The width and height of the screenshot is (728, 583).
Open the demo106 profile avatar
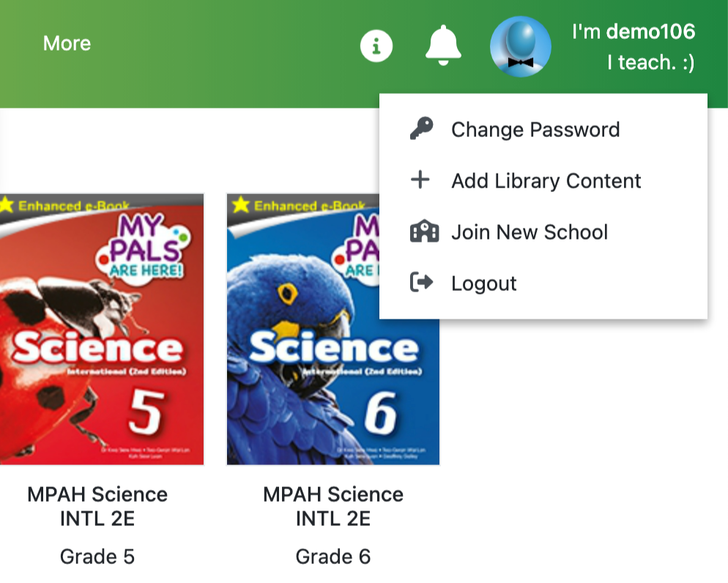tap(520, 45)
